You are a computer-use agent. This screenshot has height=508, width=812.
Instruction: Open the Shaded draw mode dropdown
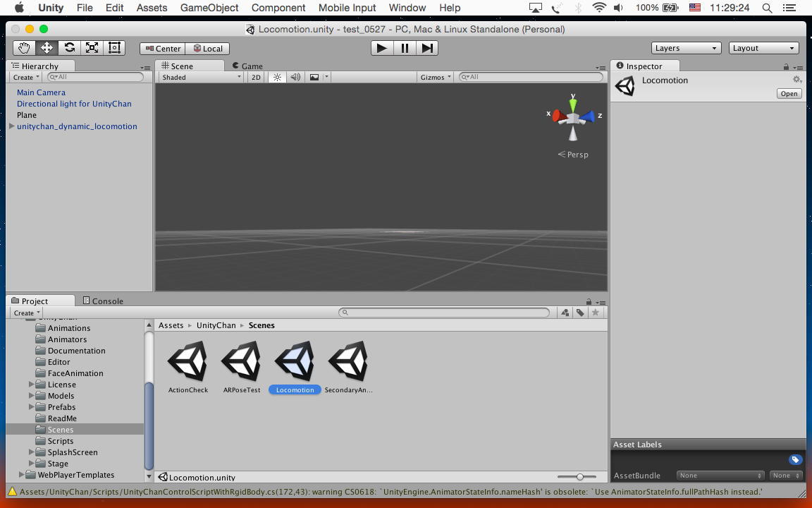click(x=201, y=77)
